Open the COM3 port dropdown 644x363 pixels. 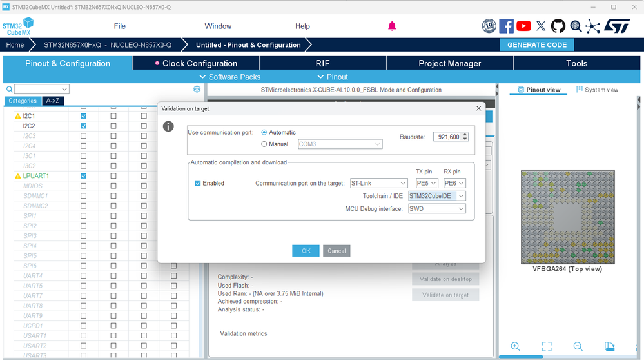(x=340, y=144)
